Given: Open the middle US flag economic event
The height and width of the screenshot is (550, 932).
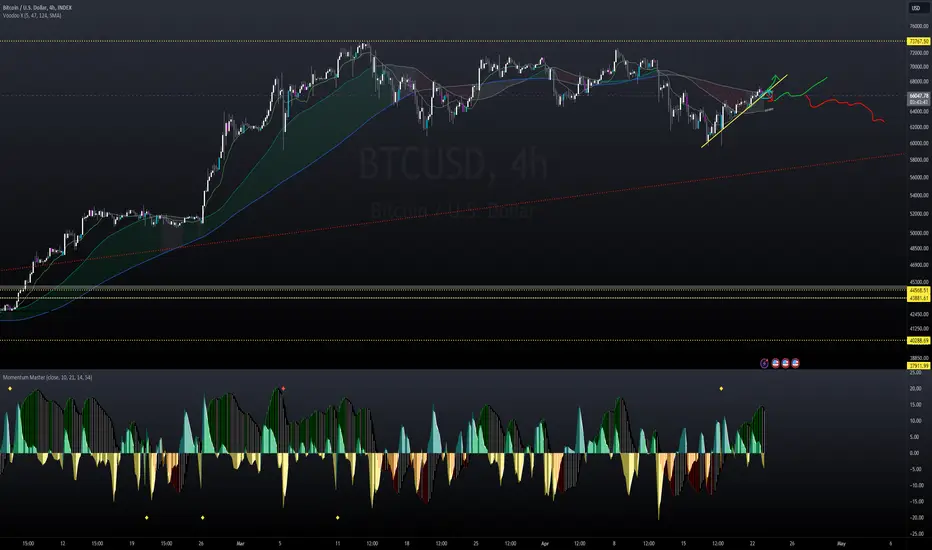Looking at the screenshot, I should (785, 363).
